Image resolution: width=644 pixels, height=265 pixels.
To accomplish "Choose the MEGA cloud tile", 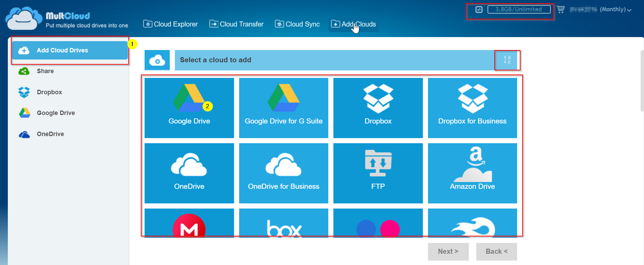I will [x=189, y=223].
